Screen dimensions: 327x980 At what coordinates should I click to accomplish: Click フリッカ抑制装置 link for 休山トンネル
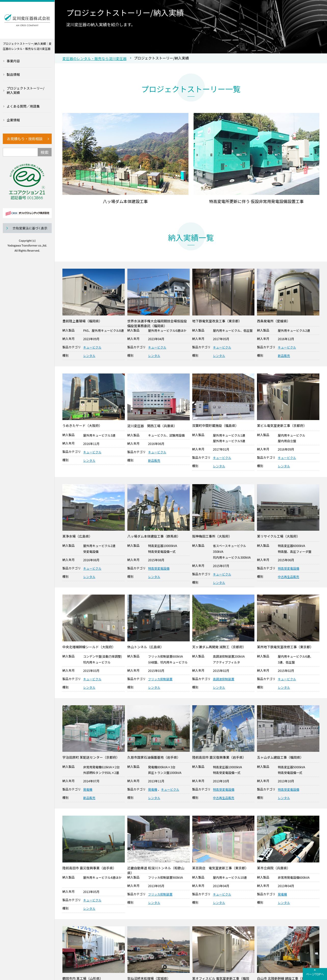(x=160, y=679)
